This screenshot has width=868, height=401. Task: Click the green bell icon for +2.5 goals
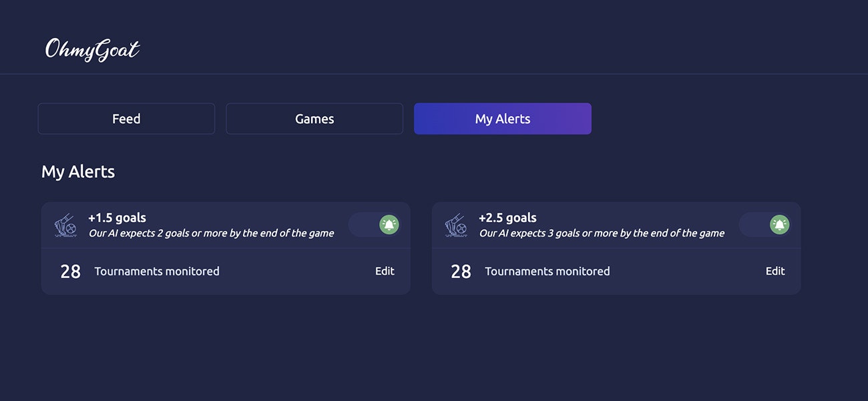780,225
